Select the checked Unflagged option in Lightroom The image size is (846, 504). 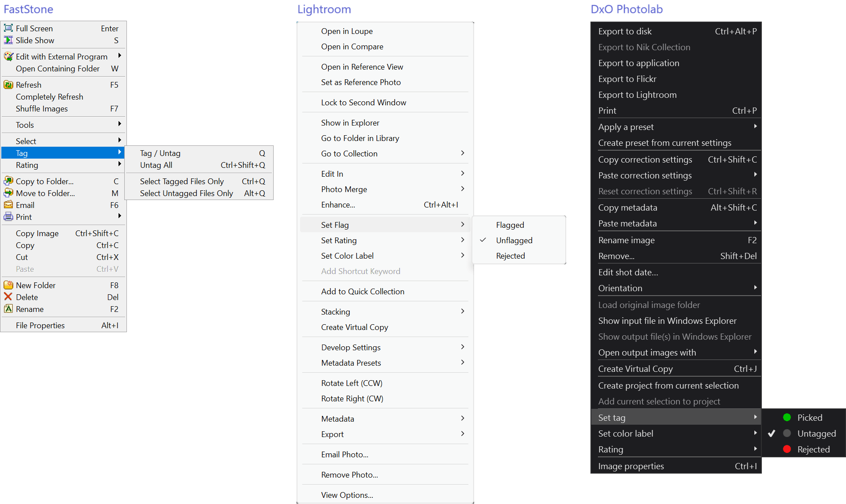click(514, 240)
